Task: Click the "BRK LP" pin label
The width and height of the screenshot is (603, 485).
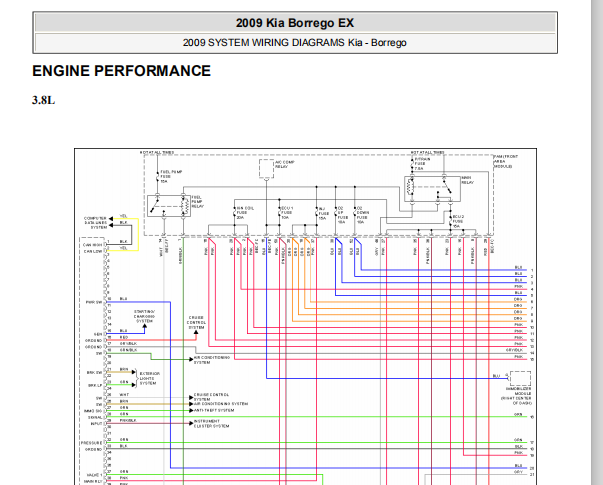Action: [x=95, y=385]
